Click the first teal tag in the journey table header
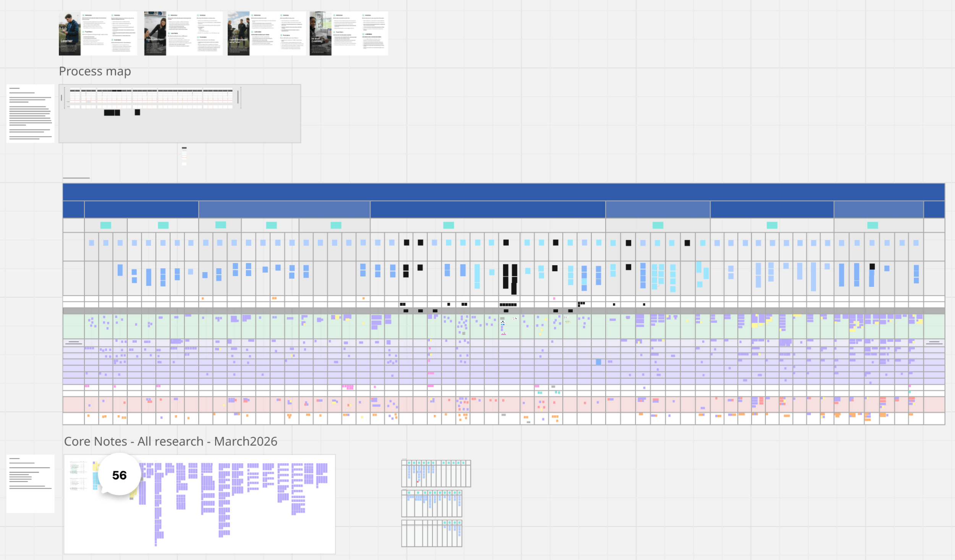Screen dimensions: 955x560 (x=105, y=225)
